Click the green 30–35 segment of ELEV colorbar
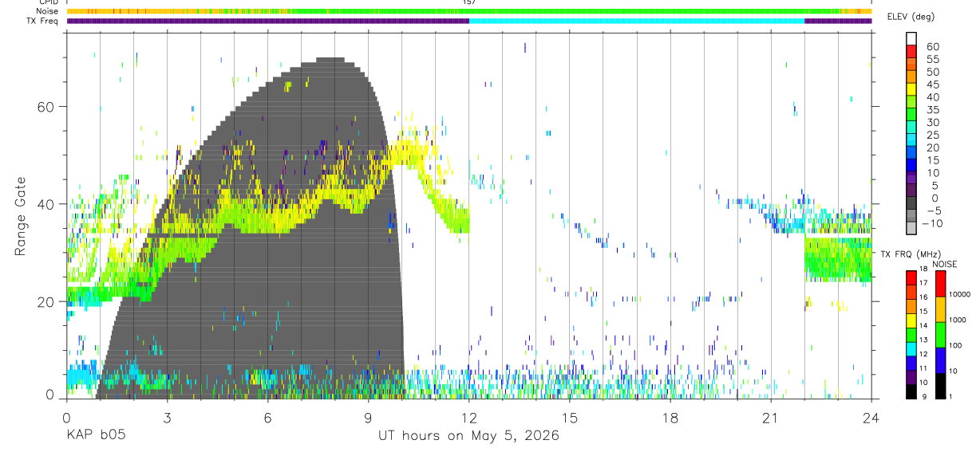This screenshot has width=980, height=452. point(911,115)
